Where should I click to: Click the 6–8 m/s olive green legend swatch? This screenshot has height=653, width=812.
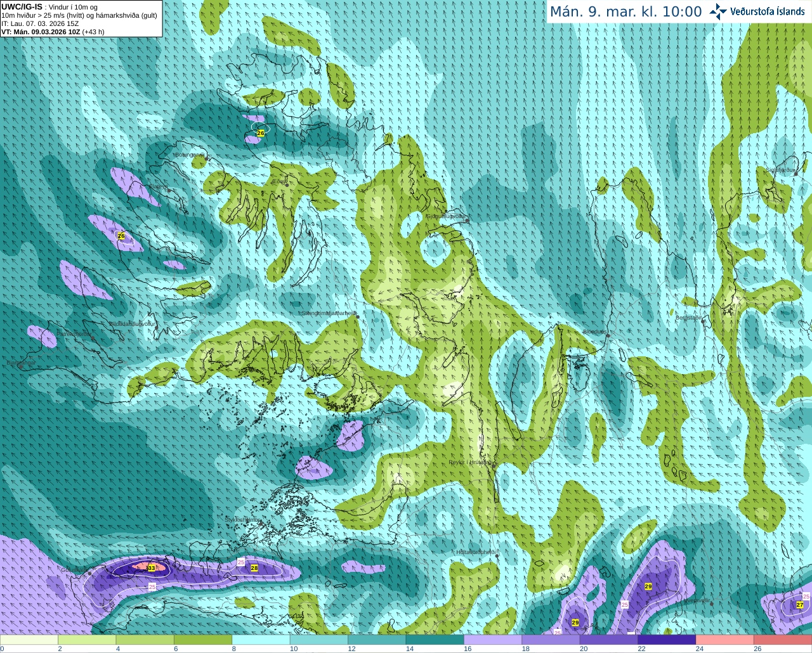click(203, 640)
